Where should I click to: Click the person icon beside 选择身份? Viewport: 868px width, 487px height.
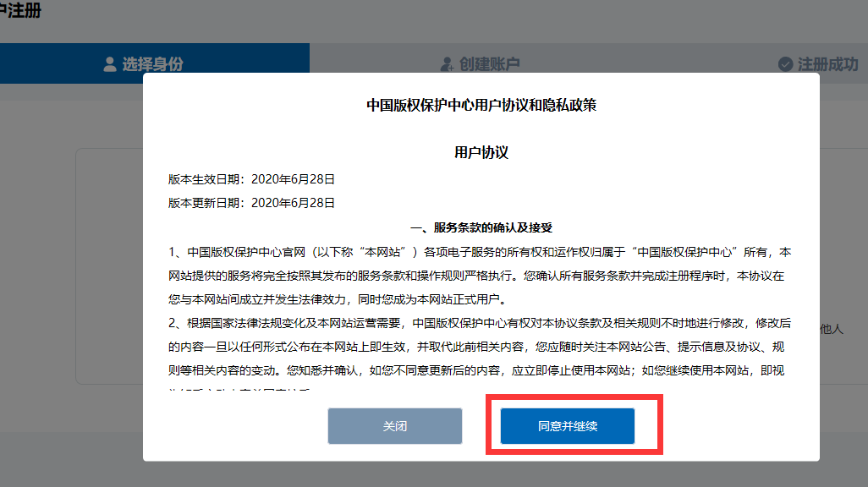tap(110, 64)
